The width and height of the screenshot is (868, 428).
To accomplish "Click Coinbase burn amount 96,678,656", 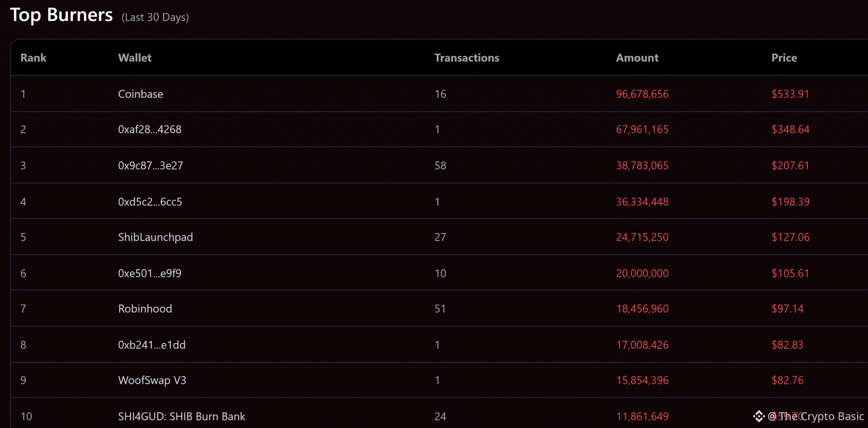I will 642,94.
